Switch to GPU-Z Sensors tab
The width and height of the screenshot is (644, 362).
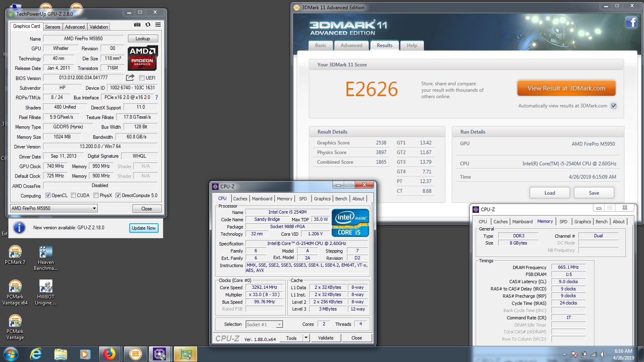52,27
